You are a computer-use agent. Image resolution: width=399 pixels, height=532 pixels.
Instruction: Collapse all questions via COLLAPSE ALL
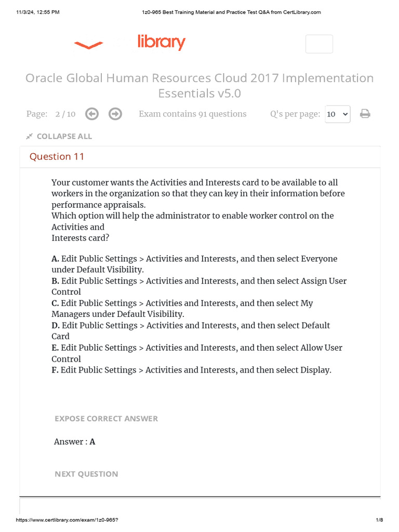coord(64,137)
